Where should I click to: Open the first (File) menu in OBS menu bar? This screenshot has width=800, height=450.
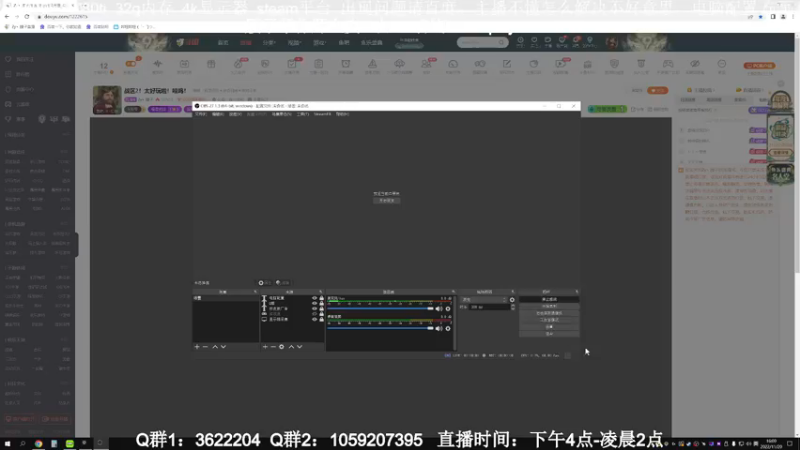click(201, 114)
